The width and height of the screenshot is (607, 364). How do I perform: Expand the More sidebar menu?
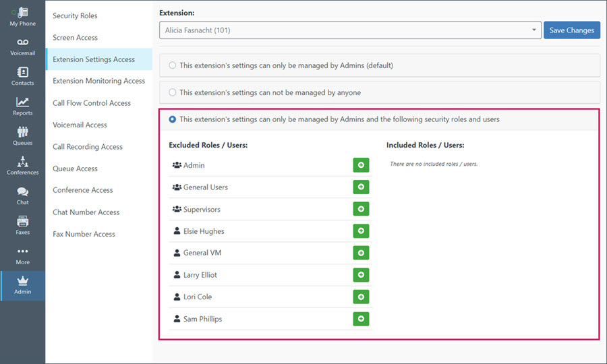click(22, 255)
